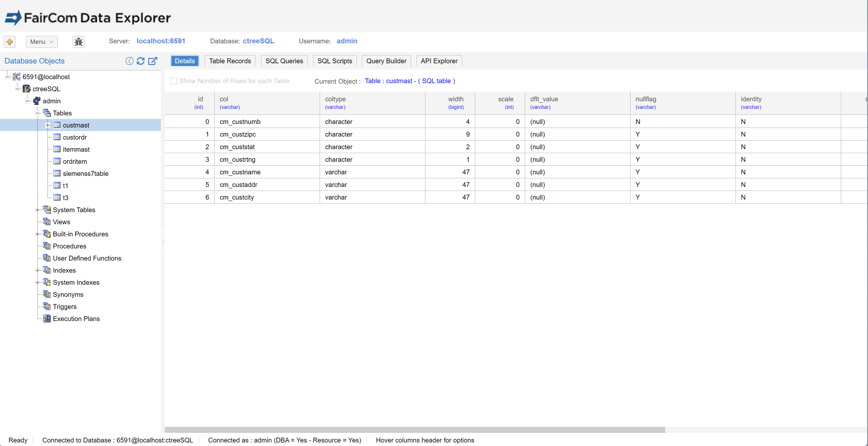Collapse the admin node expander
The height and width of the screenshot is (446, 868).
tap(28, 101)
